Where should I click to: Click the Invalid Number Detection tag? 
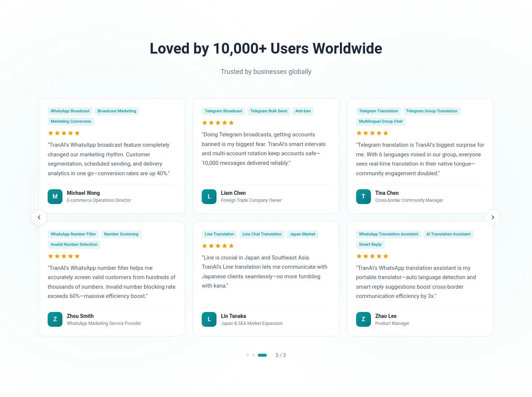click(74, 244)
